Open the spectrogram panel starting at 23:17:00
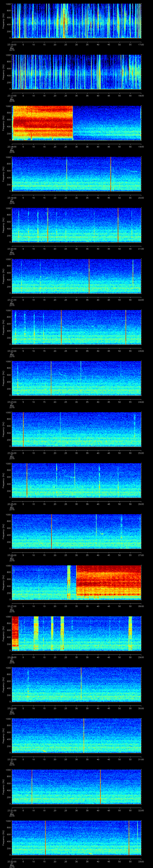Viewport: 153px width, 868px height. coord(76,72)
